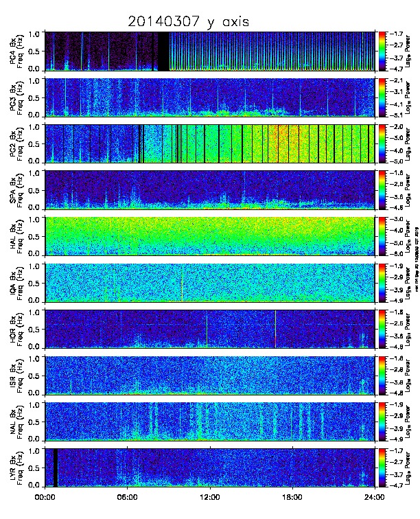420x519 pixels.
Task: Click the ISR panel color bar
Action: point(382,376)
